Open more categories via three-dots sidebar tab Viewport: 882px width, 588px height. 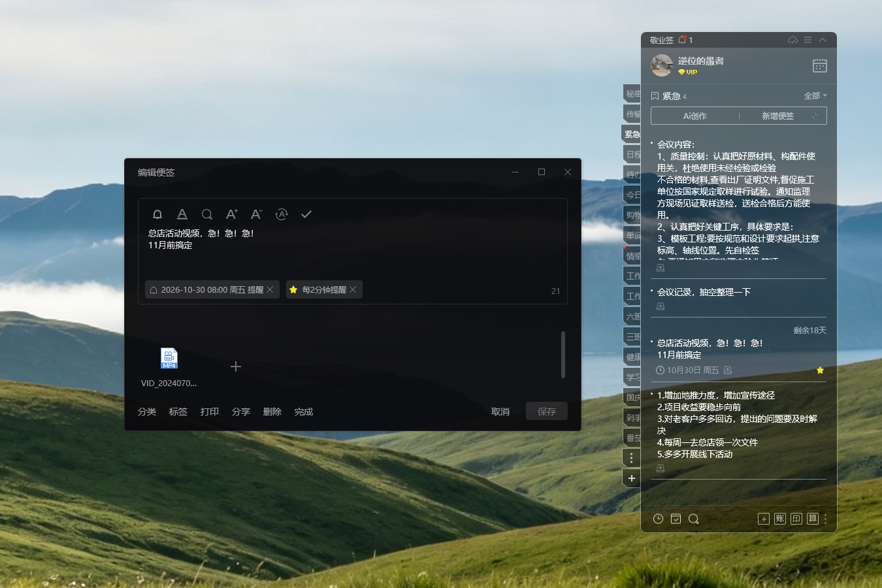(x=632, y=458)
